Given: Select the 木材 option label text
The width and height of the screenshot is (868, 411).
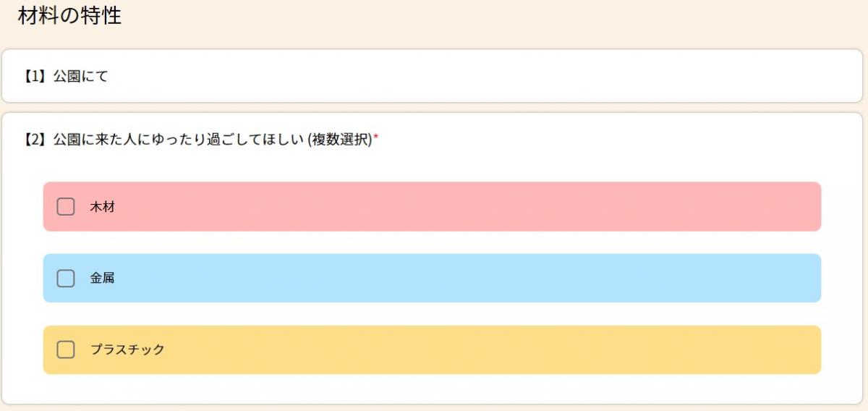Looking at the screenshot, I should (x=103, y=207).
